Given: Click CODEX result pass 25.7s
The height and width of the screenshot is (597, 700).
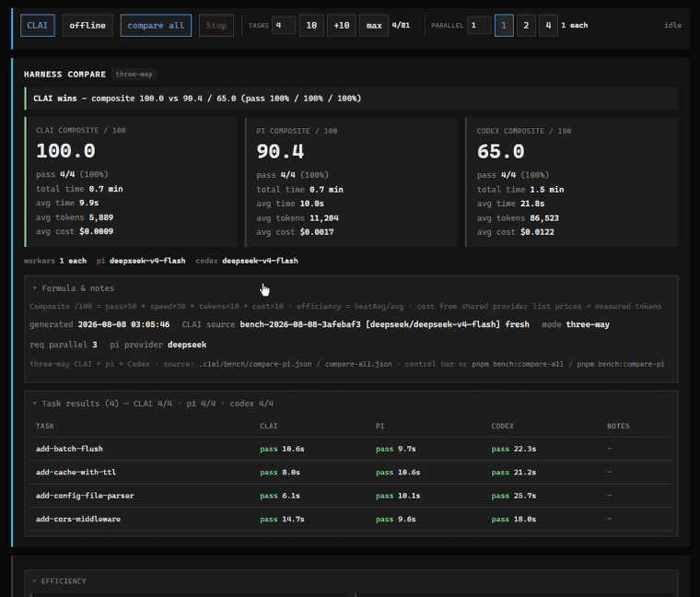Looking at the screenshot, I should point(514,496).
